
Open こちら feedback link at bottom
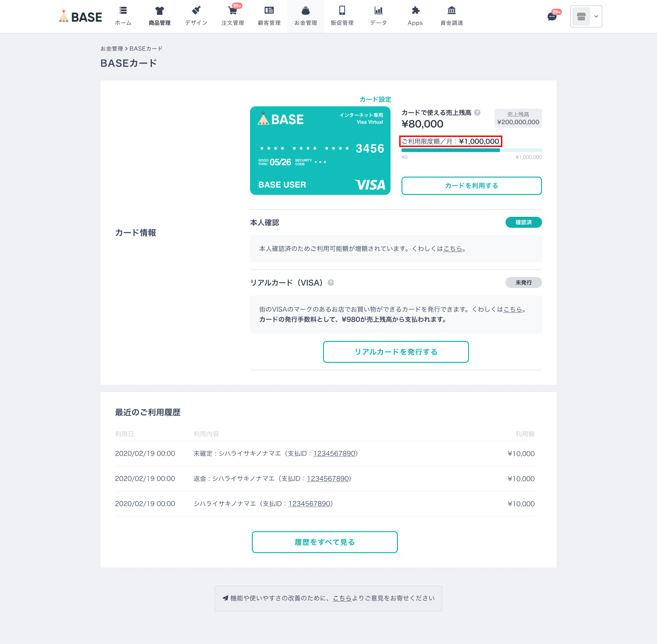[x=342, y=598]
